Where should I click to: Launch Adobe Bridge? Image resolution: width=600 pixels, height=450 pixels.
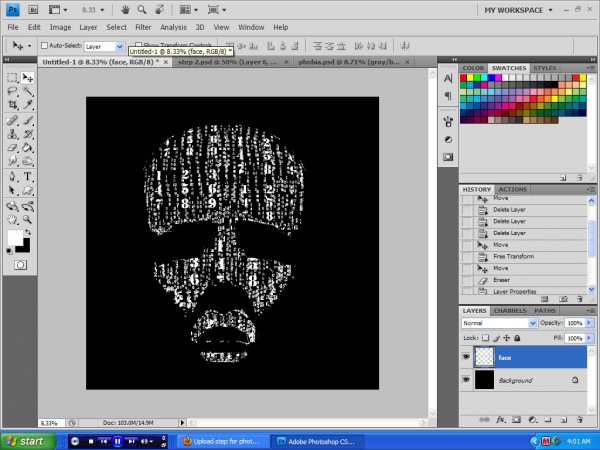click(x=33, y=10)
